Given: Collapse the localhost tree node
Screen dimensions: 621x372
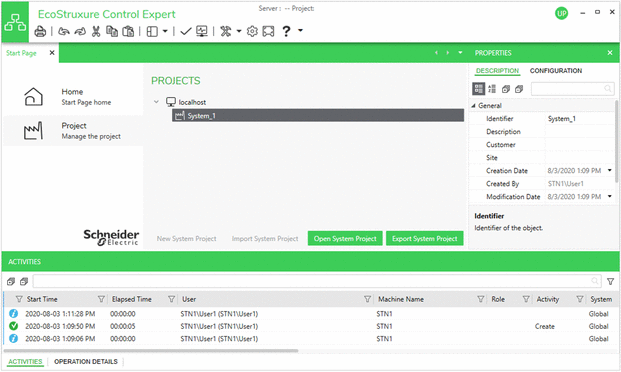Looking at the screenshot, I should [x=156, y=102].
